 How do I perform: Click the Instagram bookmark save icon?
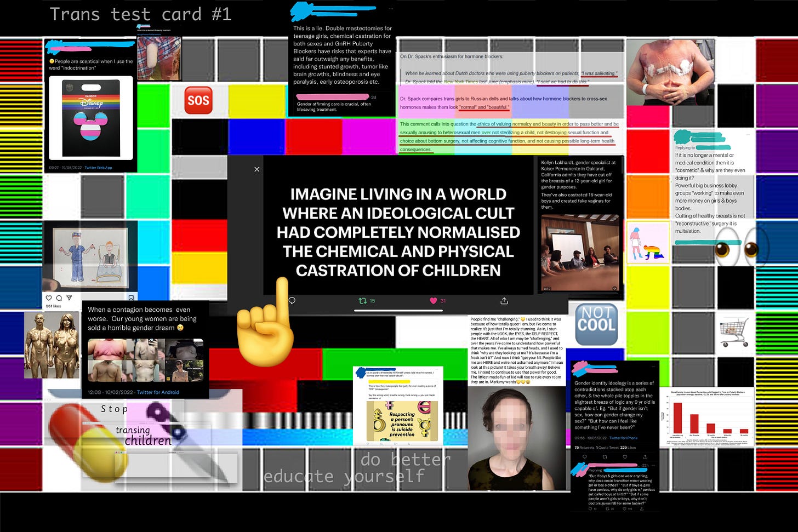point(131,298)
